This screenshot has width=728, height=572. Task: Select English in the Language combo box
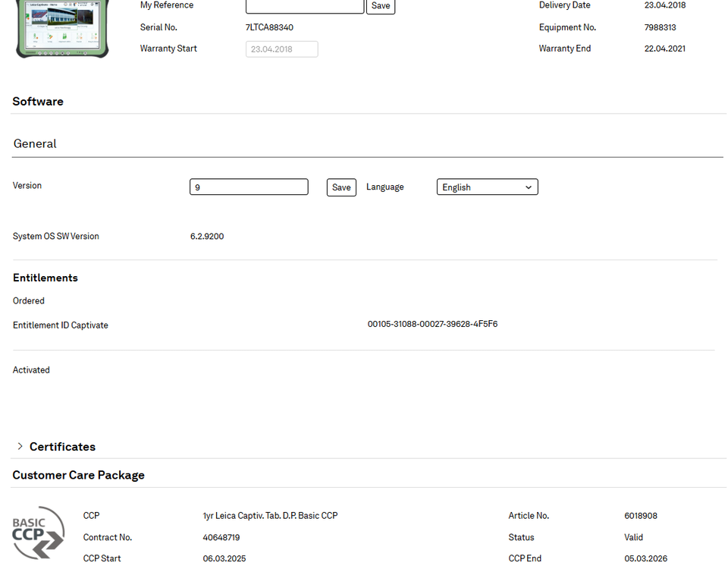click(x=487, y=187)
